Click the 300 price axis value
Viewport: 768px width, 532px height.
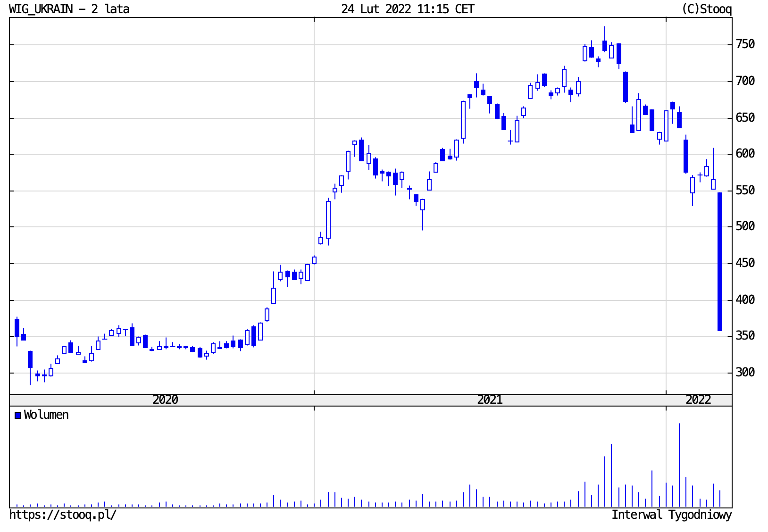point(745,373)
